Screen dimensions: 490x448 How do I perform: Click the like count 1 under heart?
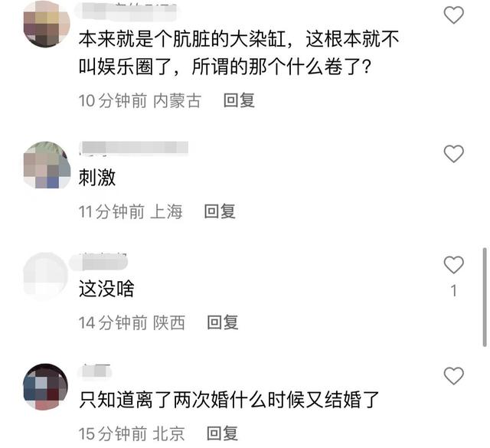454,291
